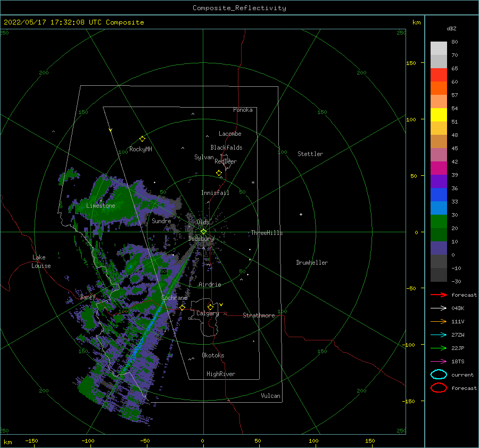Click the Stettler label
This screenshot has width=479, height=448.
click(x=310, y=154)
